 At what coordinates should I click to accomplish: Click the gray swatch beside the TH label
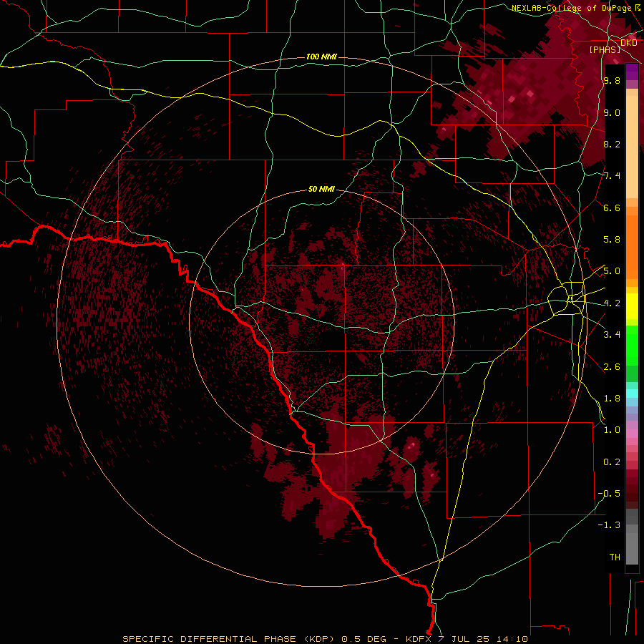(632, 548)
